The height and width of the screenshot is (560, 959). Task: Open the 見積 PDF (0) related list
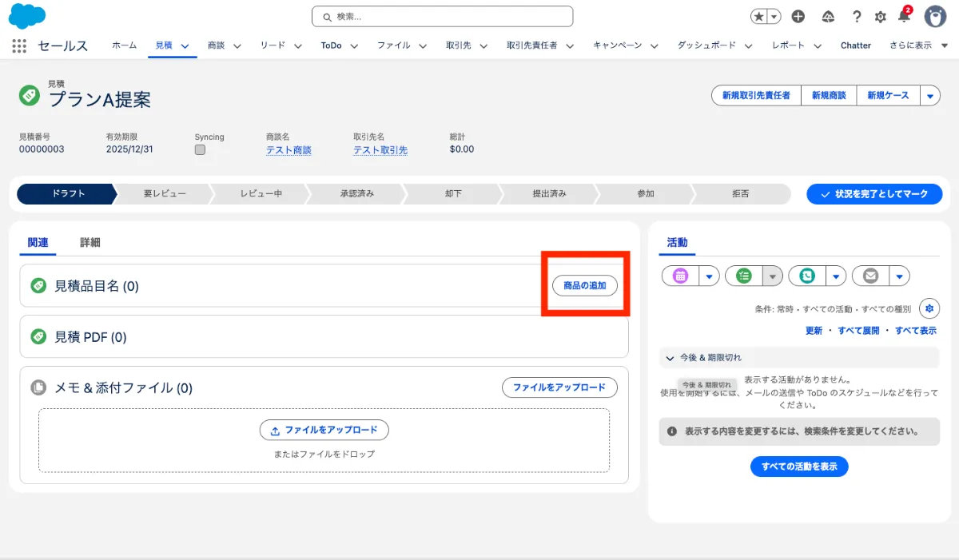(90, 337)
